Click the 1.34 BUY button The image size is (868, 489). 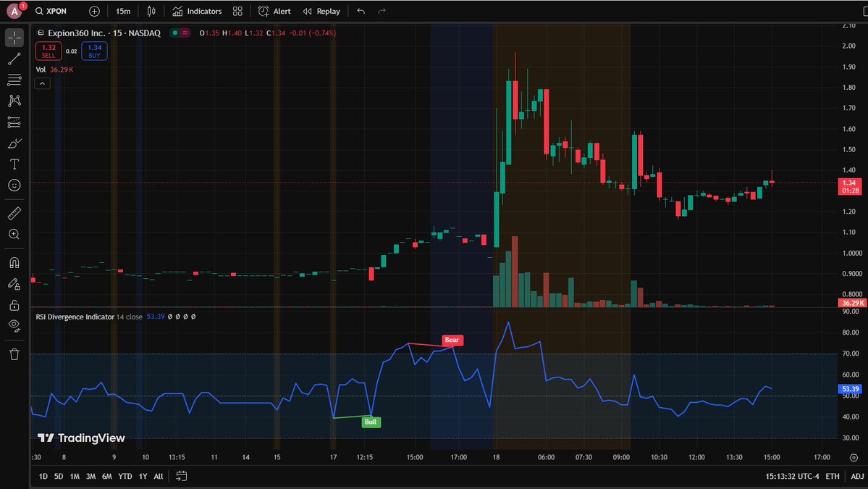click(x=94, y=51)
